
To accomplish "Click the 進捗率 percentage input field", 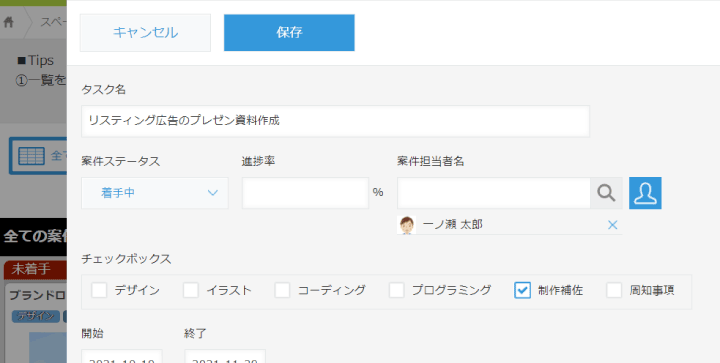I will (305, 193).
